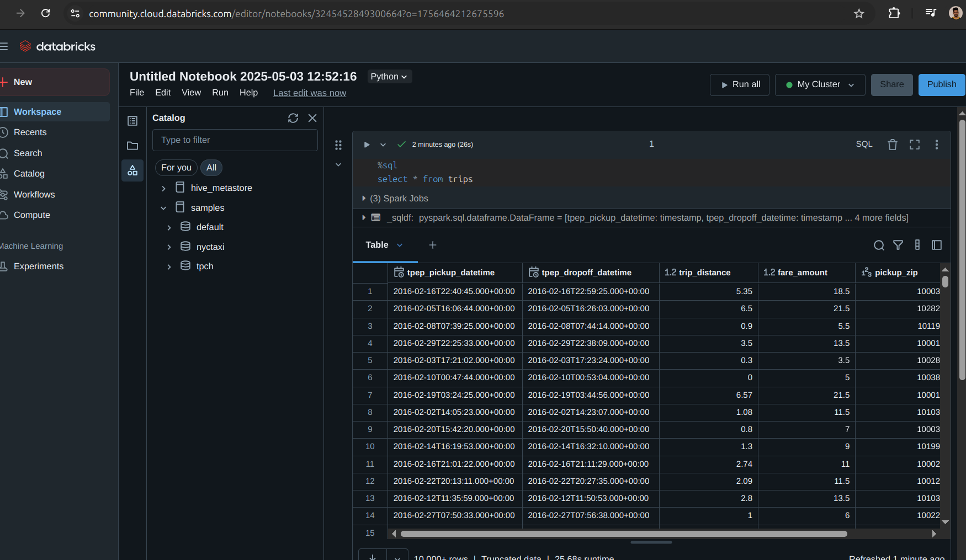Add a new visualization tab
Screen dimensions: 966x560
pyautogui.click(x=433, y=245)
